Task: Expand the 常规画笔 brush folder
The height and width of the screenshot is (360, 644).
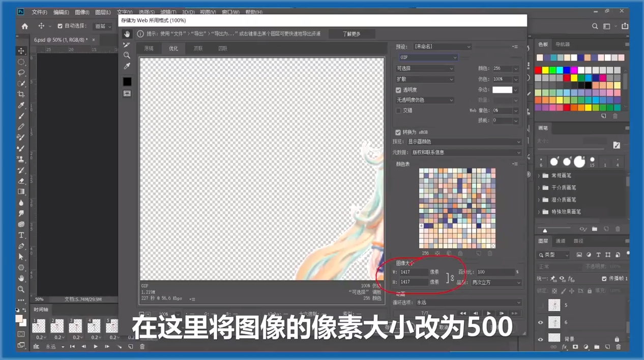Action: click(539, 176)
